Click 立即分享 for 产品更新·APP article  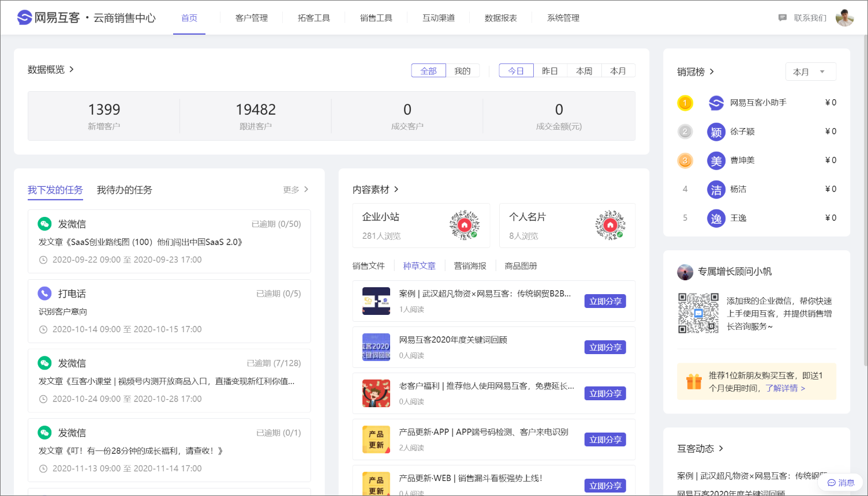click(605, 439)
